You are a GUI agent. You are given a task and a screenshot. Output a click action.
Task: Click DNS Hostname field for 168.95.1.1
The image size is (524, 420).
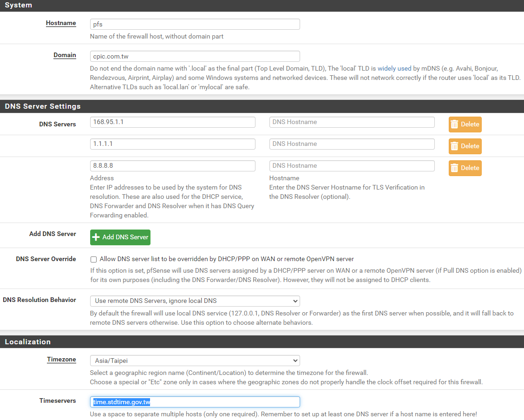352,122
